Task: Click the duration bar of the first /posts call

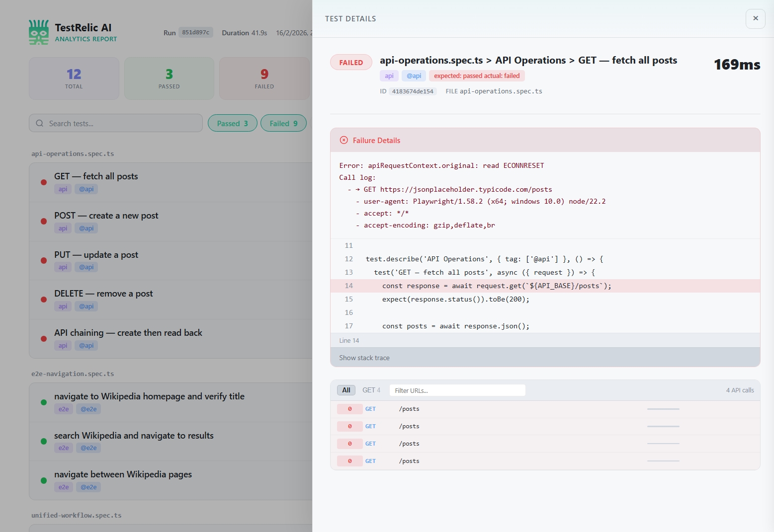Action: click(663, 409)
